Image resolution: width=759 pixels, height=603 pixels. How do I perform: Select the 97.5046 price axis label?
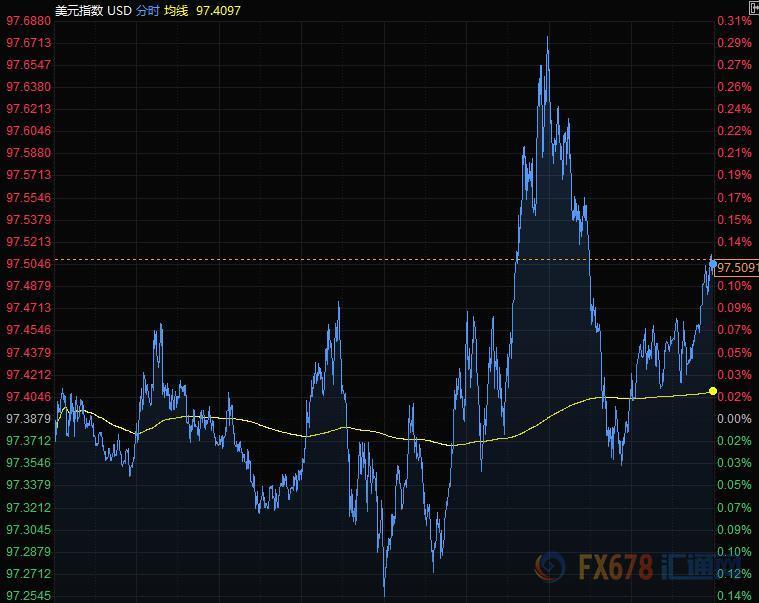click(28, 264)
